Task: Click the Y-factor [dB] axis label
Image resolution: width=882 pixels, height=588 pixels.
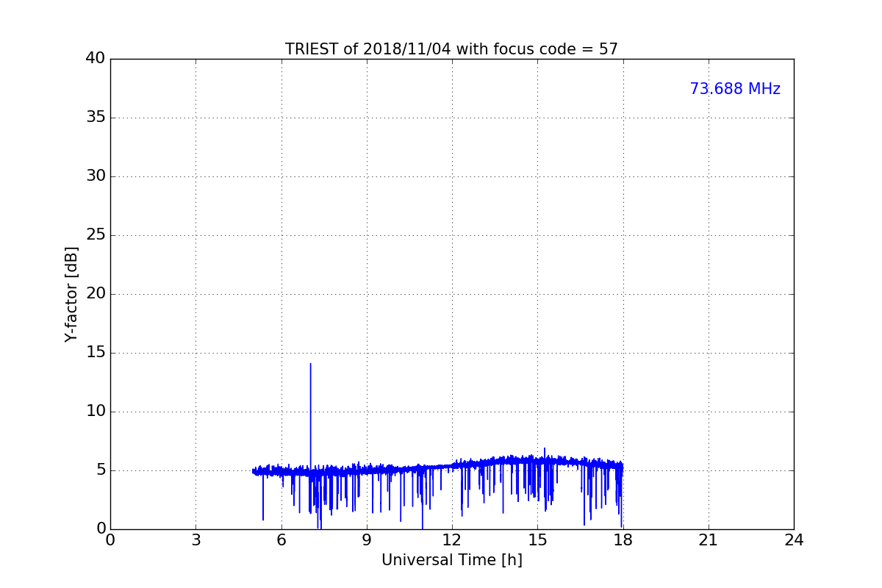Action: 71,294
